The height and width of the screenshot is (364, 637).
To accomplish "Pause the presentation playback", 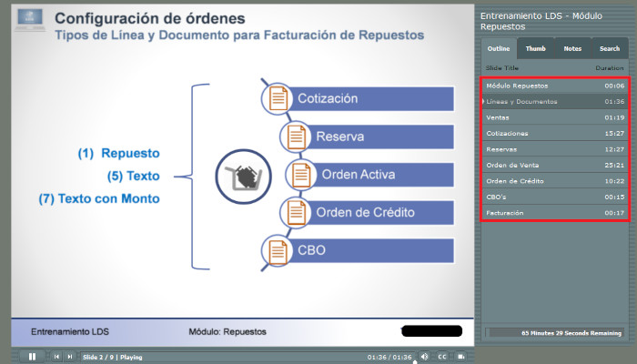I will point(32,357).
